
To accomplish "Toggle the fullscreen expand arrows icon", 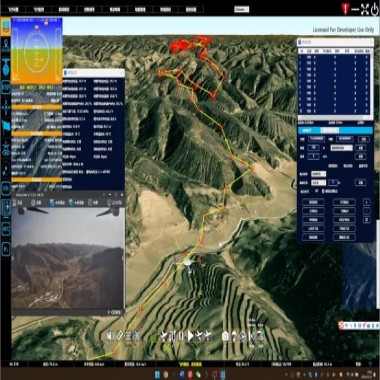I will coord(365,9).
